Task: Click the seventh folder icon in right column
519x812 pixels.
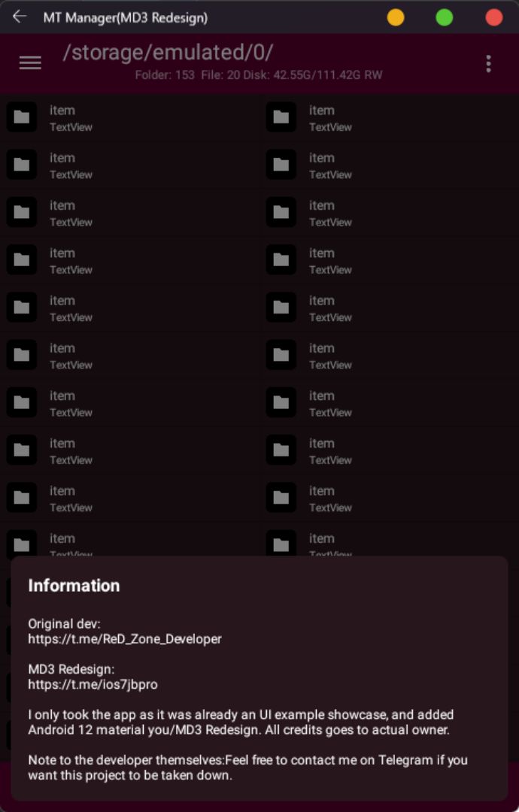Action: (281, 402)
